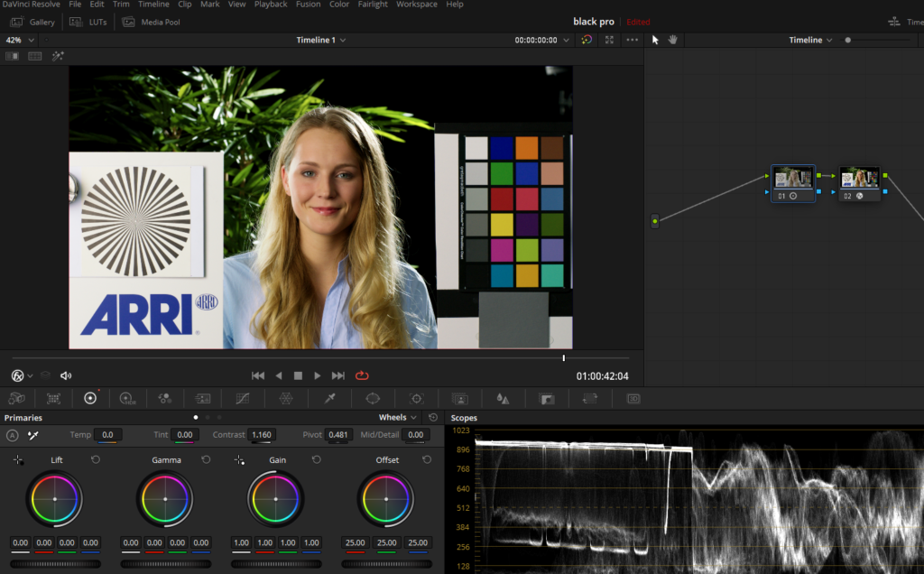Open the viewer zoom 42% dropdown
Viewport: 924px width, 574px height.
click(x=20, y=40)
